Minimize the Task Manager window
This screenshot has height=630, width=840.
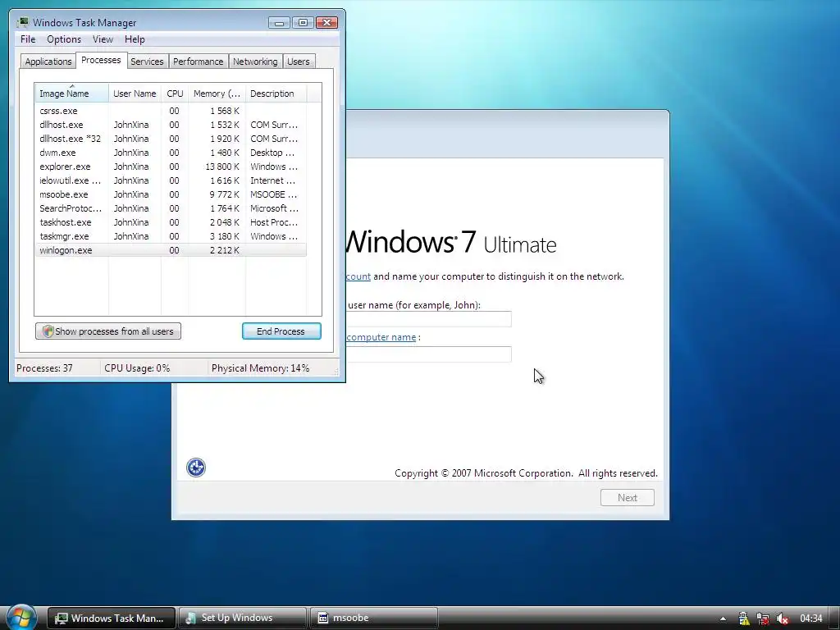[279, 22]
